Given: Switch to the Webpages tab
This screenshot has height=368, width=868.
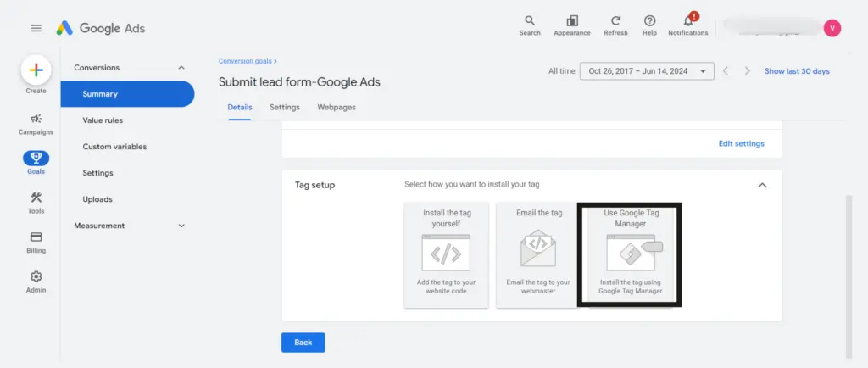Looking at the screenshot, I should pyautogui.click(x=337, y=108).
